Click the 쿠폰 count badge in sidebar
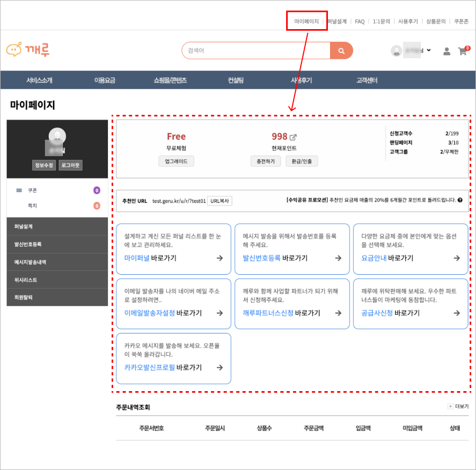Image resolution: width=476 pixels, height=470 pixels. pyautogui.click(x=97, y=191)
